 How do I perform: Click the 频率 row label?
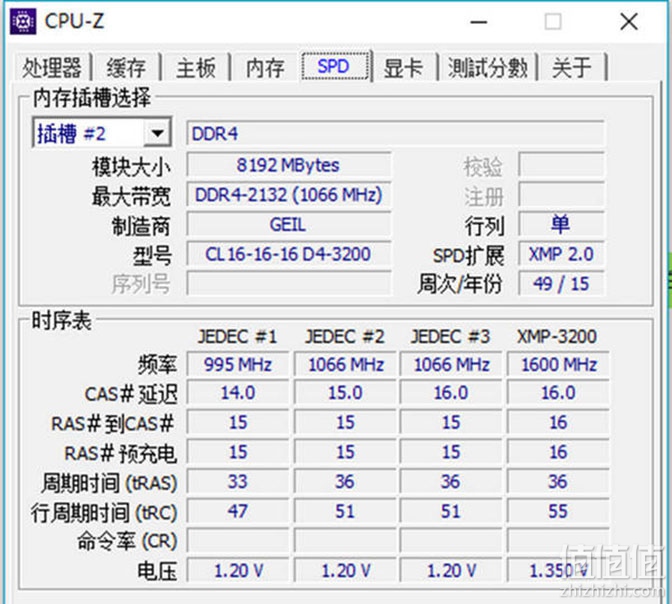157,365
